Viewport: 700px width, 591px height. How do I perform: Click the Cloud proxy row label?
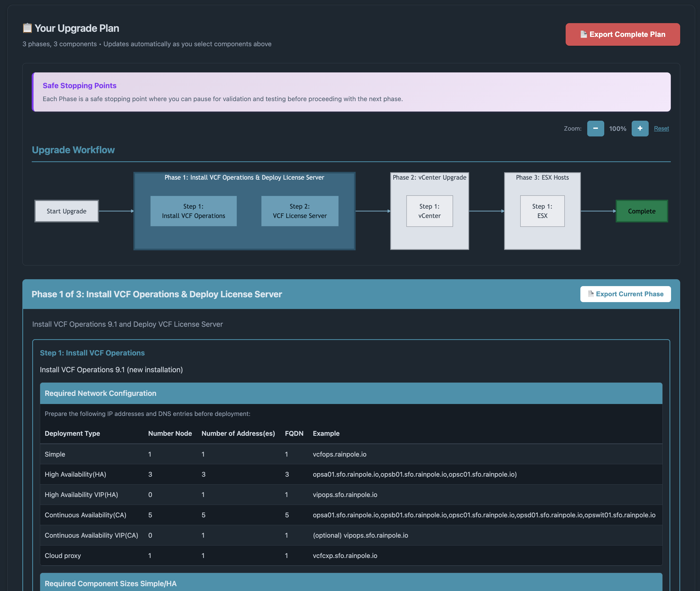[x=63, y=555]
